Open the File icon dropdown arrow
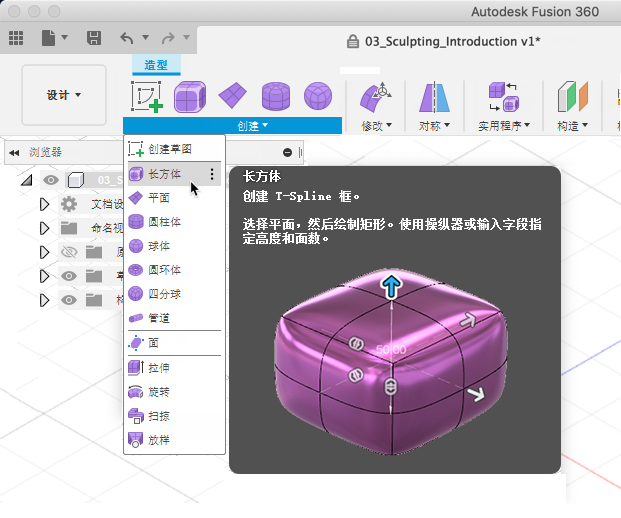This screenshot has width=621, height=518. (64, 37)
